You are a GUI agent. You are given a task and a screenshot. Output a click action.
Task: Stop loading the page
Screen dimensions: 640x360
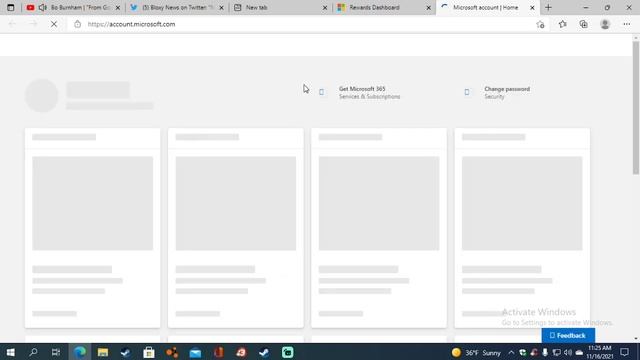point(54,24)
